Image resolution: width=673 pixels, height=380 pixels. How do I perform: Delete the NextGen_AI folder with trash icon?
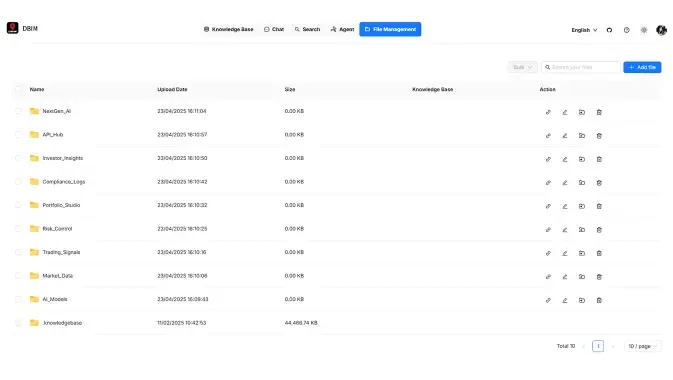point(599,112)
